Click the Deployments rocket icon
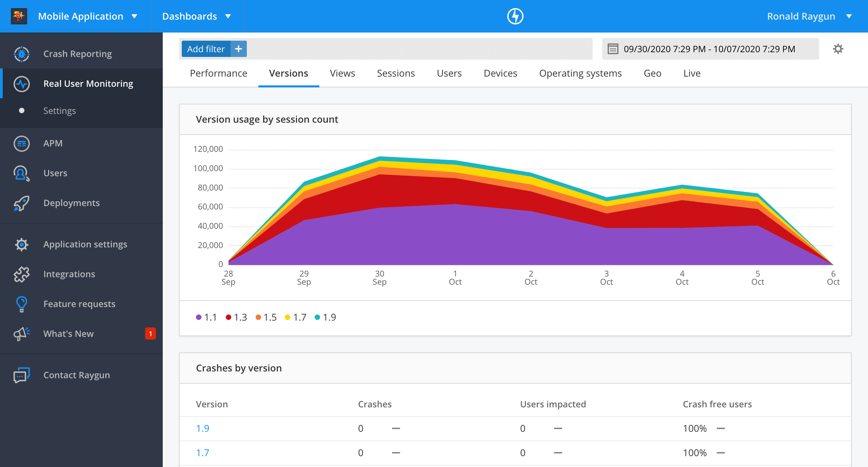868x467 pixels. (22, 203)
